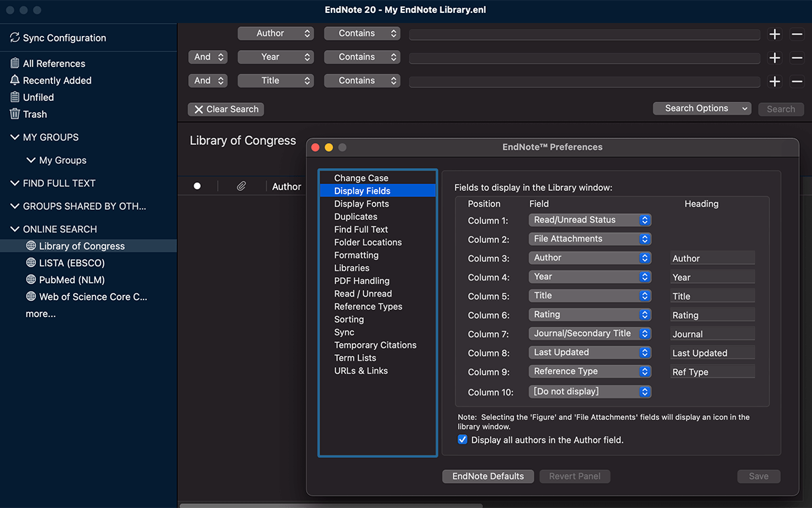Click the Author search text field
The height and width of the screenshot is (508, 812).
coord(585,35)
